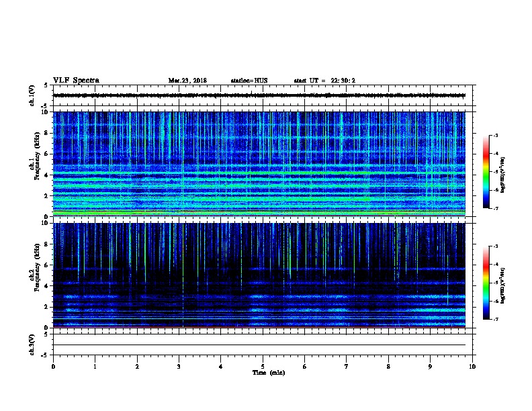Click the flat ch.3 voltage trace line
The height and width of the screenshot is (411, 532).
point(259,345)
